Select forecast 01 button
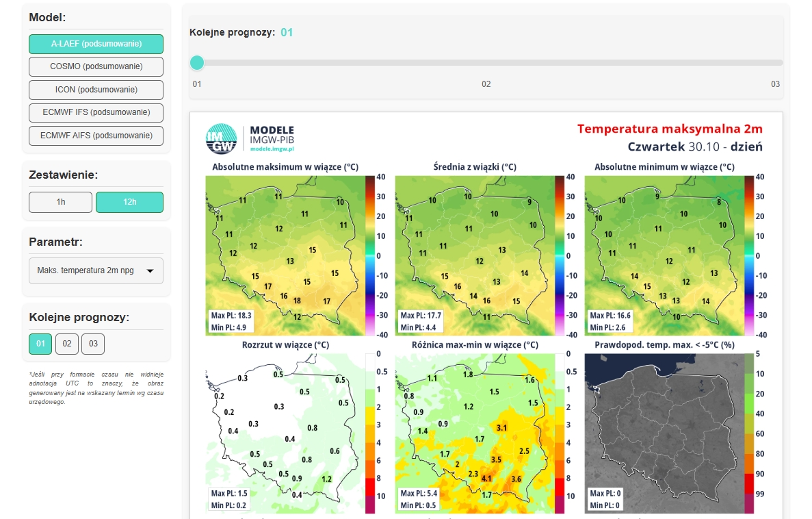This screenshot has width=812, height=519. tap(40, 344)
